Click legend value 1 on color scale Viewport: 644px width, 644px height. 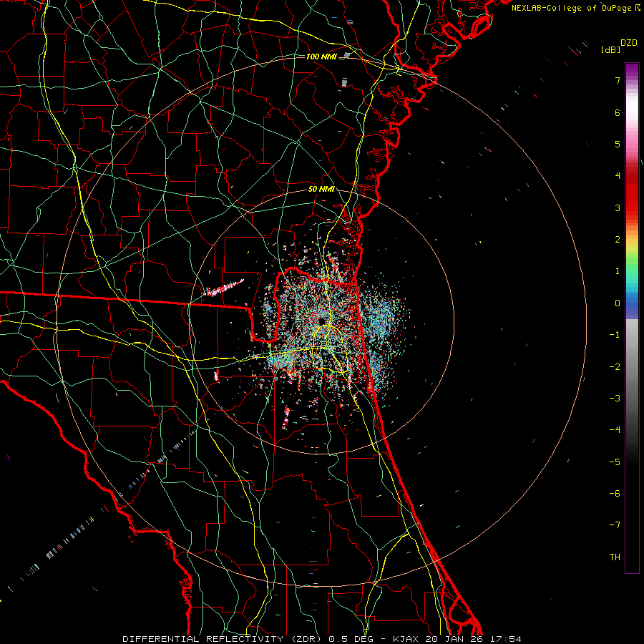pos(617,271)
